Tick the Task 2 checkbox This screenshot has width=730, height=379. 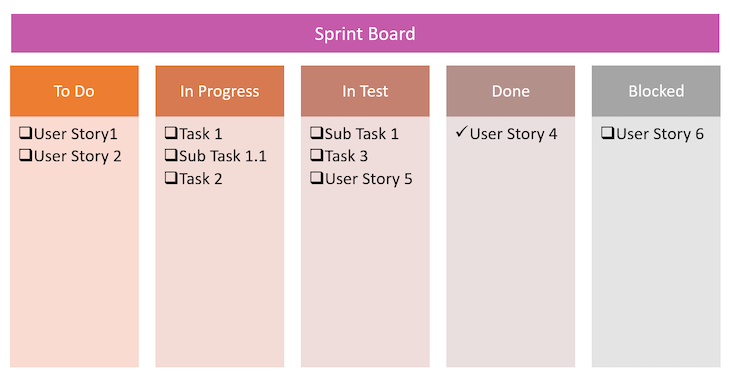pyautogui.click(x=171, y=177)
